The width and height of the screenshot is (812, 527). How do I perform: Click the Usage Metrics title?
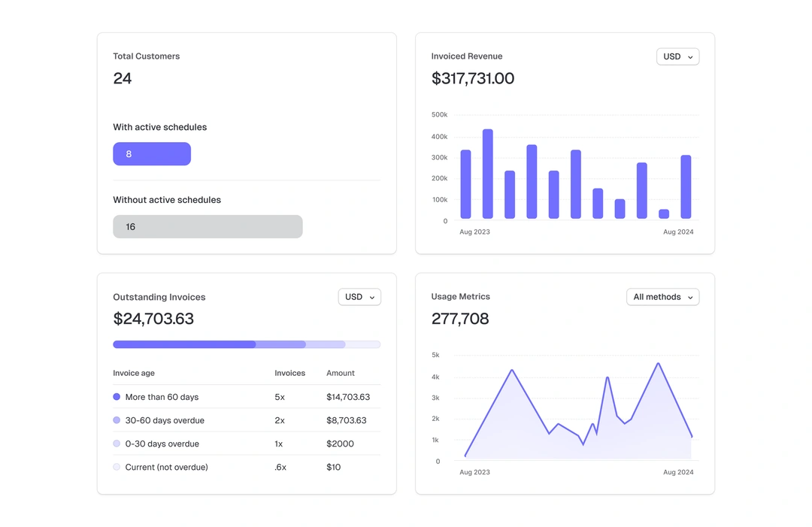pyautogui.click(x=460, y=297)
